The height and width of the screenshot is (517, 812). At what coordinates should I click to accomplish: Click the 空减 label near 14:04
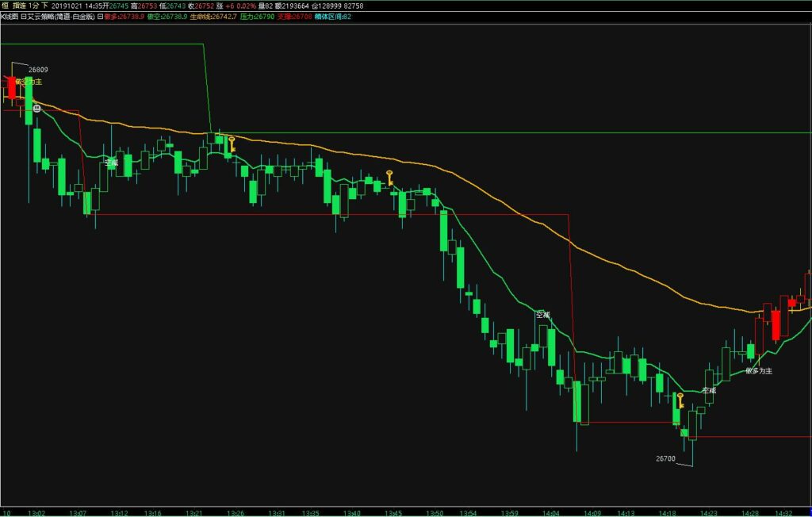pyautogui.click(x=542, y=315)
